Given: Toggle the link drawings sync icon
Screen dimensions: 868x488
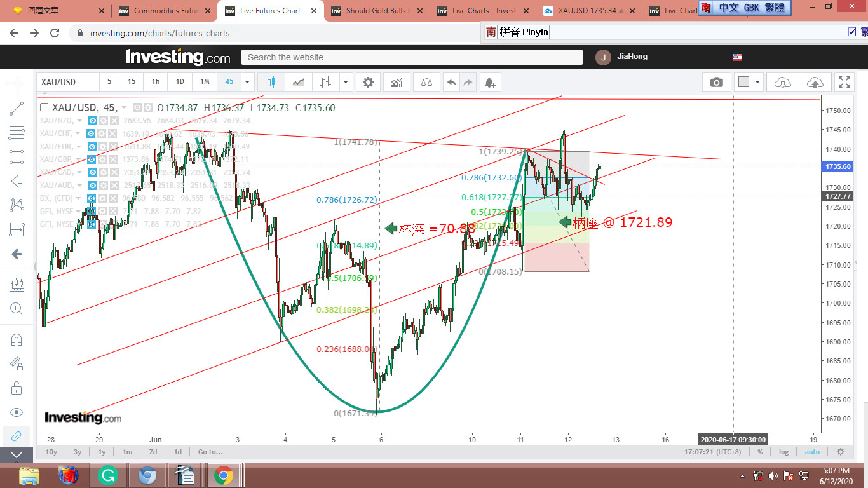Looking at the screenshot, I should pyautogui.click(x=17, y=436).
